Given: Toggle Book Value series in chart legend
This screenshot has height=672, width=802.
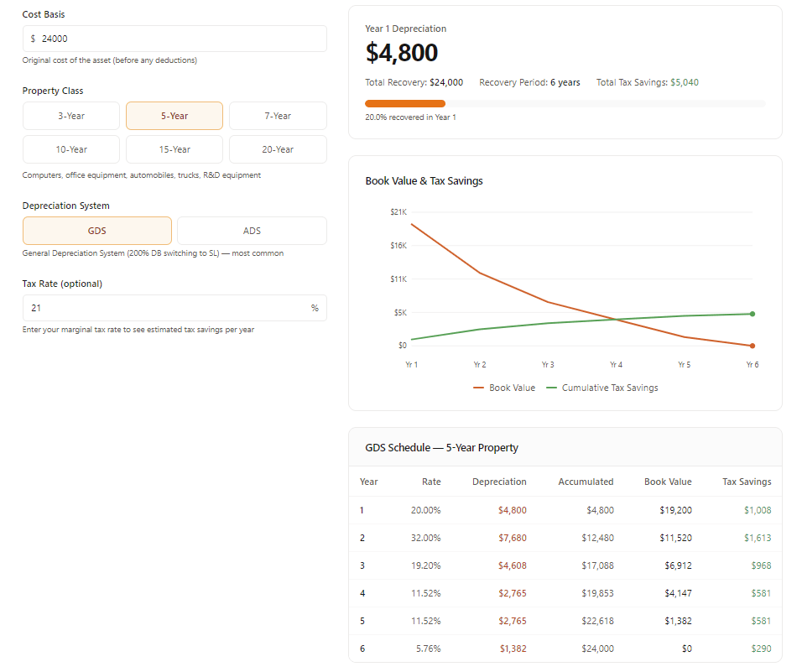Looking at the screenshot, I should [x=504, y=388].
